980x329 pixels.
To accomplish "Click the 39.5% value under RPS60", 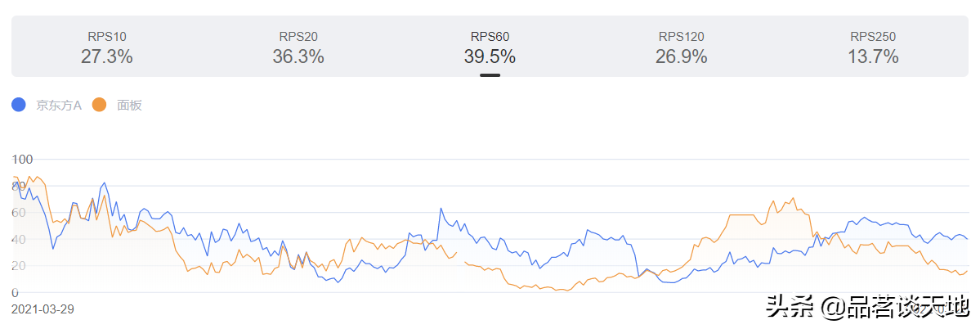I will pyautogui.click(x=490, y=56).
